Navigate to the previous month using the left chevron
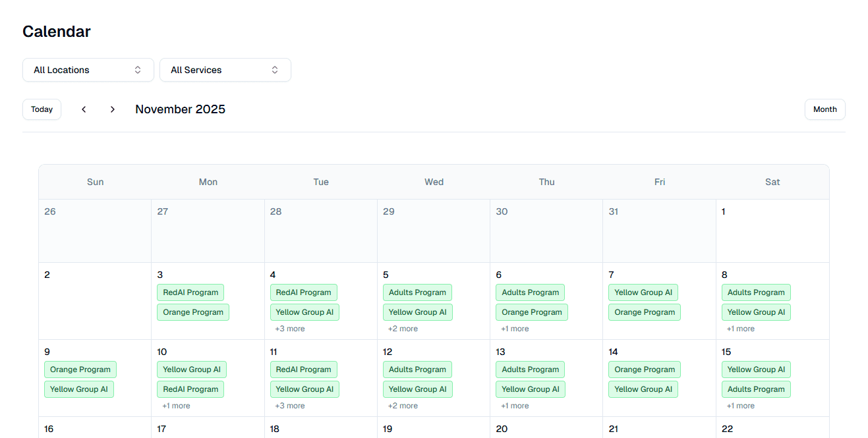 tap(84, 109)
